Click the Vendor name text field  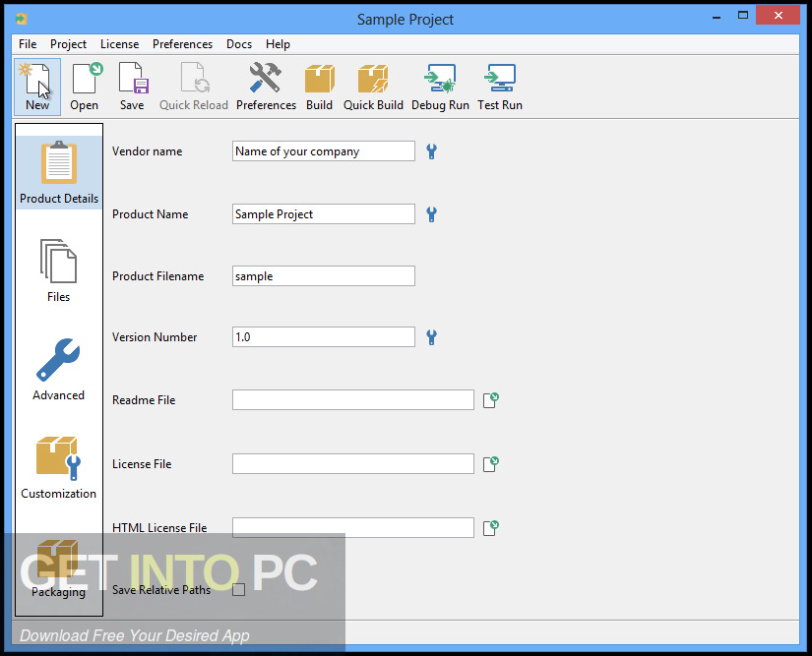tap(324, 151)
